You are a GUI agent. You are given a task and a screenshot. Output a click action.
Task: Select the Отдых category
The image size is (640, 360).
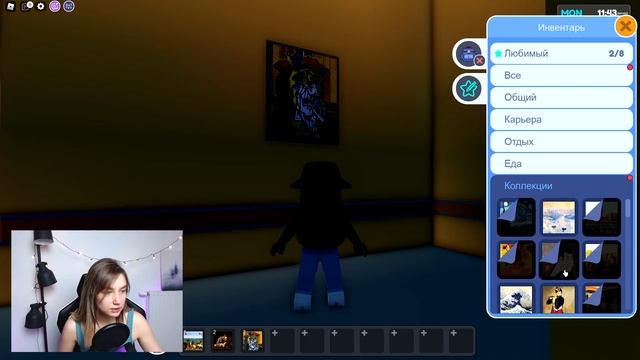click(561, 142)
